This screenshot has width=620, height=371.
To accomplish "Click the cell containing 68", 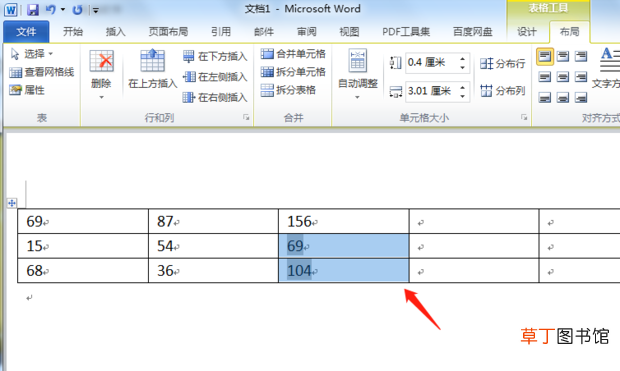I will (83, 271).
